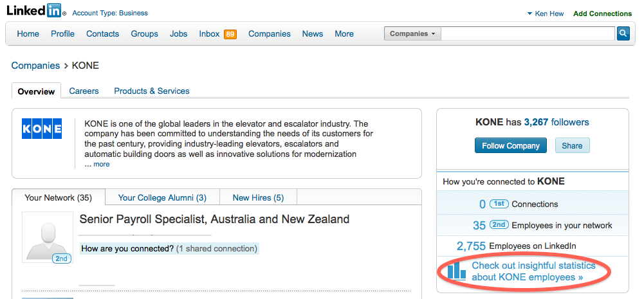644x299 pixels.
Task: Click How are you connected? text
Action: pyautogui.click(x=127, y=248)
